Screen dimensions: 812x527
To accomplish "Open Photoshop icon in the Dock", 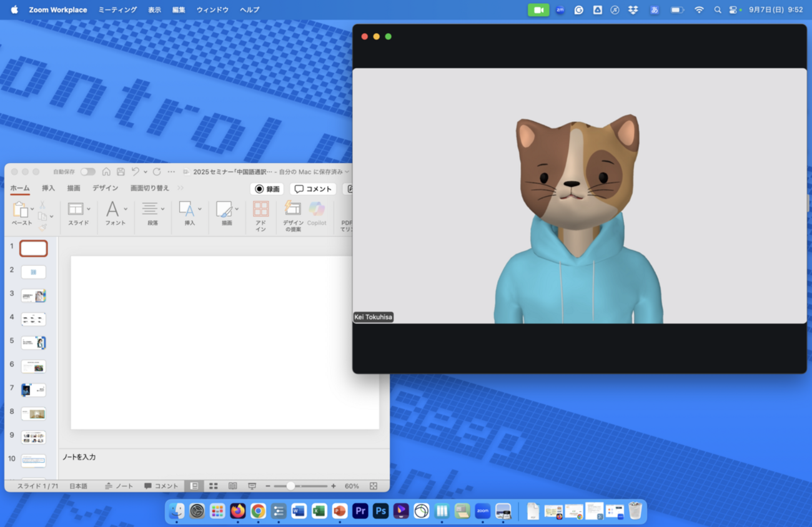I will pos(380,511).
